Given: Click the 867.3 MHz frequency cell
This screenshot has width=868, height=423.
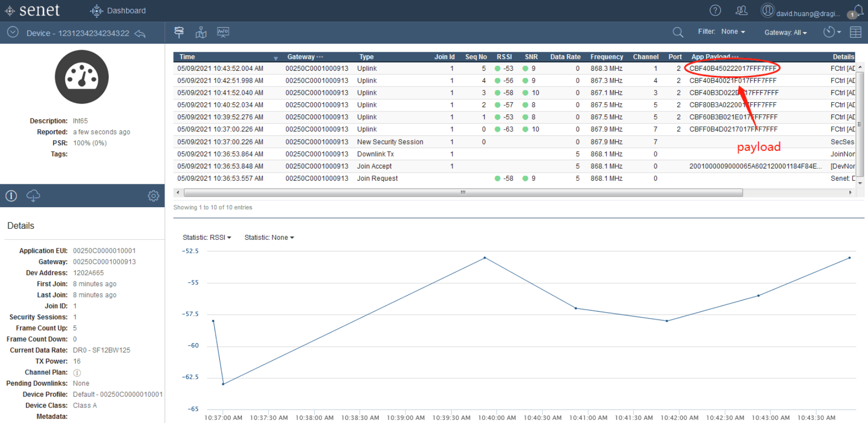Looking at the screenshot, I should [x=607, y=80].
